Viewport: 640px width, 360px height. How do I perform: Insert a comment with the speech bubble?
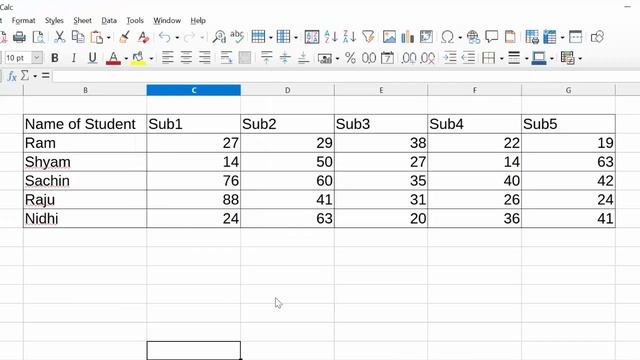click(491, 37)
